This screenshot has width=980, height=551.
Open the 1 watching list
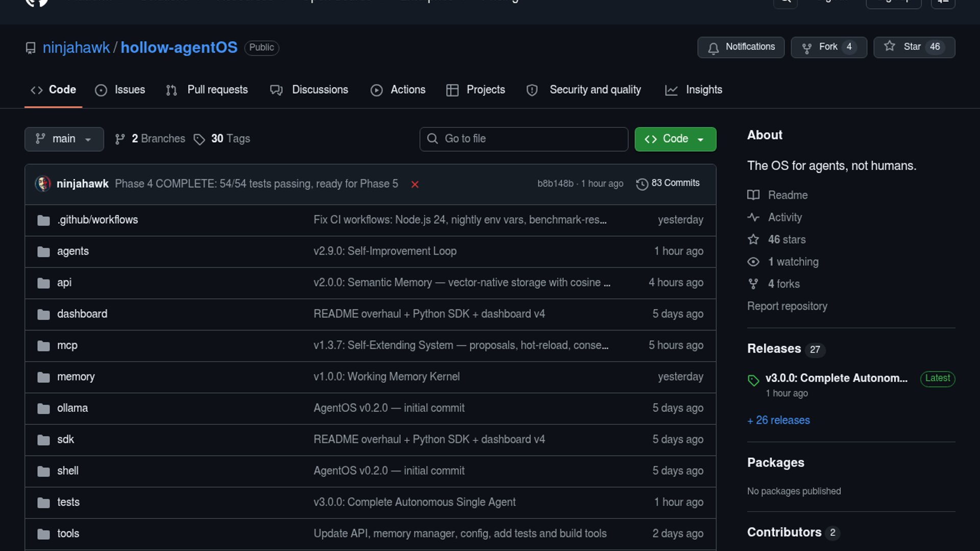pos(793,262)
